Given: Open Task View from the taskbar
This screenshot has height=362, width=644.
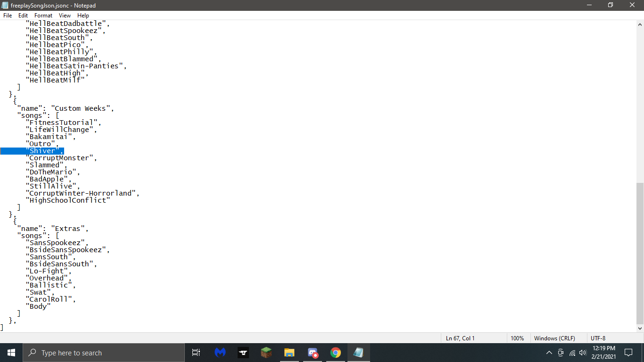Looking at the screenshot, I should [x=196, y=353].
